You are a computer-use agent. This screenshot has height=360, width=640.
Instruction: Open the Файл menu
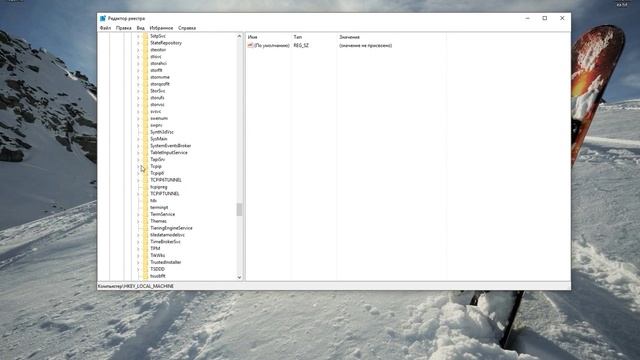pyautogui.click(x=105, y=28)
